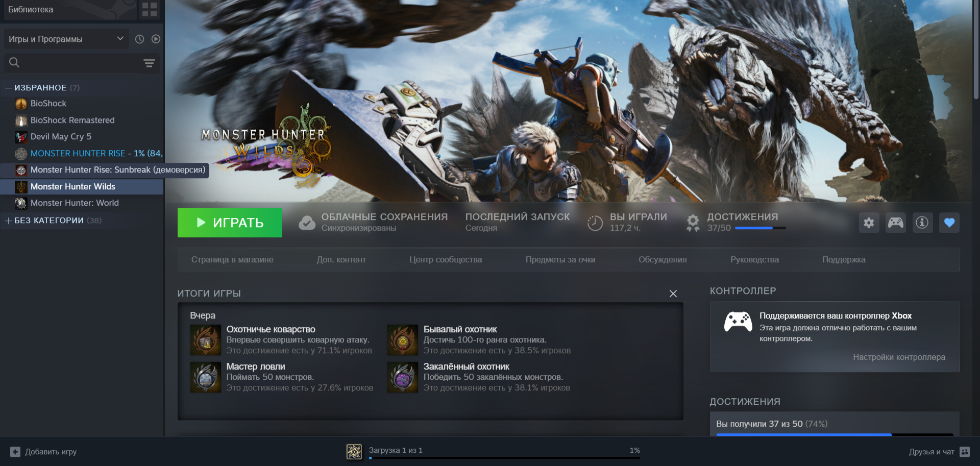Click 'Библиотека' header
The width and height of the screenshot is (980, 466).
[31, 10]
